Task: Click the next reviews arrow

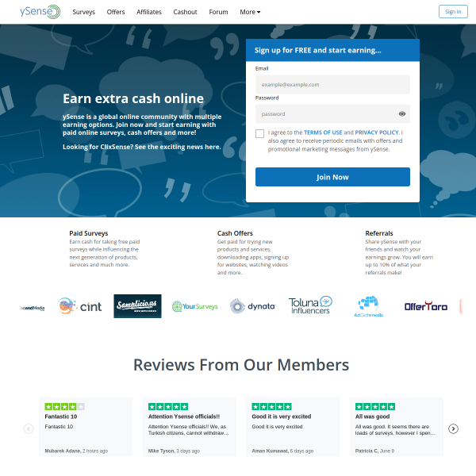Action: [x=453, y=428]
